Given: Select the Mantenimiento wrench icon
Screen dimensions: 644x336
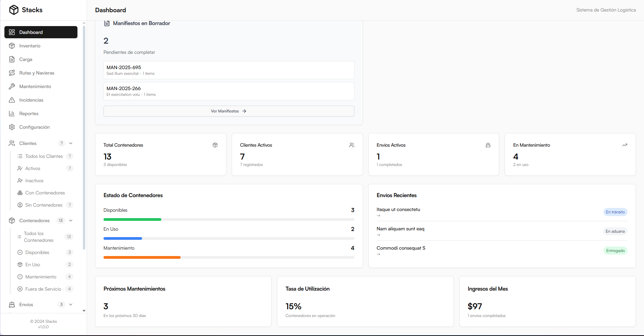Looking at the screenshot, I should coord(12,86).
